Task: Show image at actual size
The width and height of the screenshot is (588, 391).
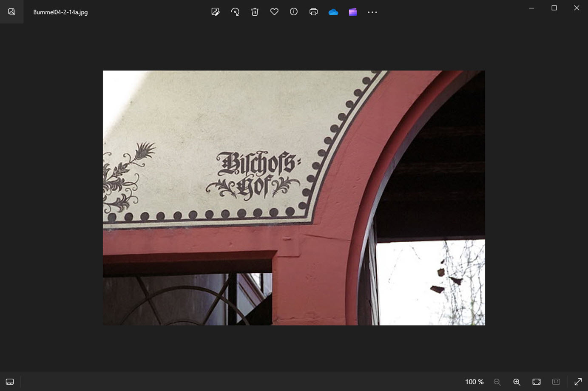Action: 556,382
